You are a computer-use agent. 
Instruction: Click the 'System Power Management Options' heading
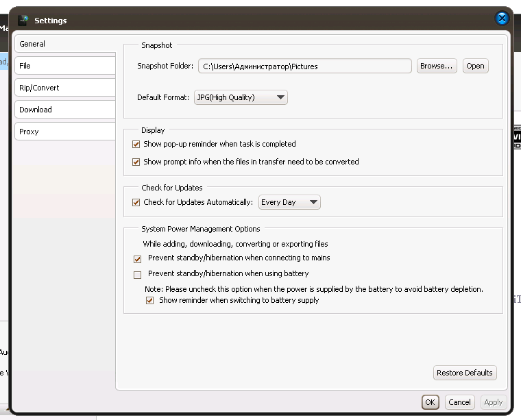pos(201,229)
